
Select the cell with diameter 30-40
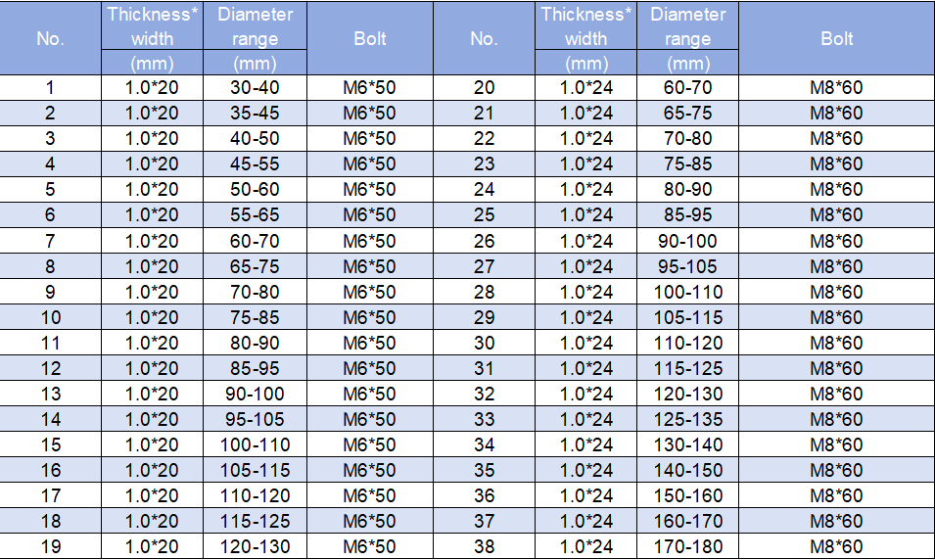(x=255, y=88)
